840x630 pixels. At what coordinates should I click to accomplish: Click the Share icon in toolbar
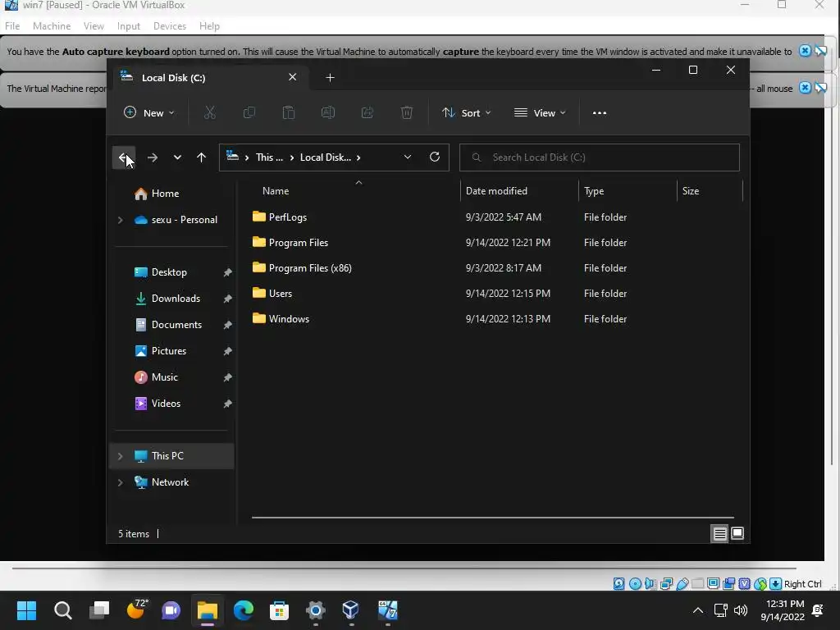click(367, 112)
